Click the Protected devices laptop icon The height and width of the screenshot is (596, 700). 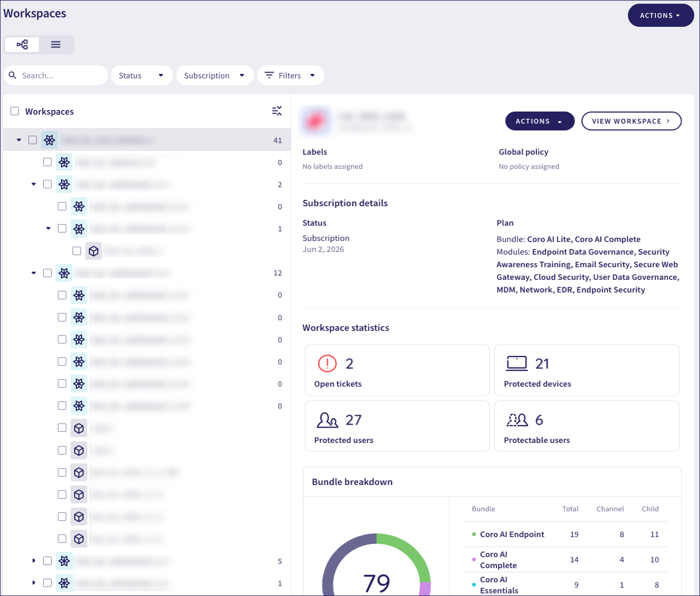[517, 363]
